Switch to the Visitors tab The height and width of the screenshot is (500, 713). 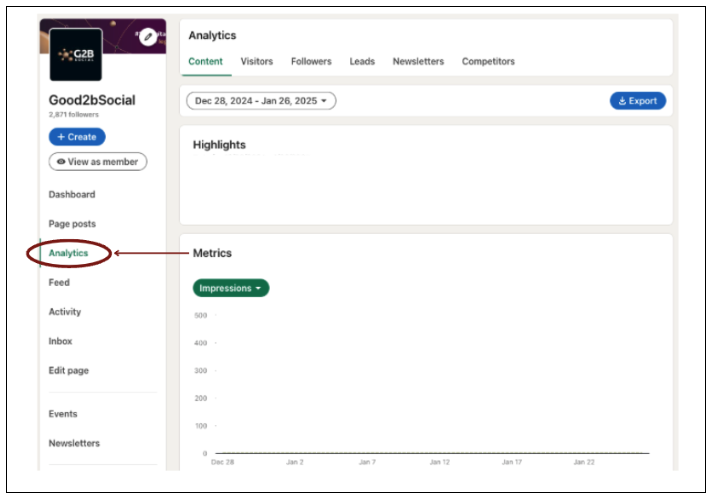(257, 61)
